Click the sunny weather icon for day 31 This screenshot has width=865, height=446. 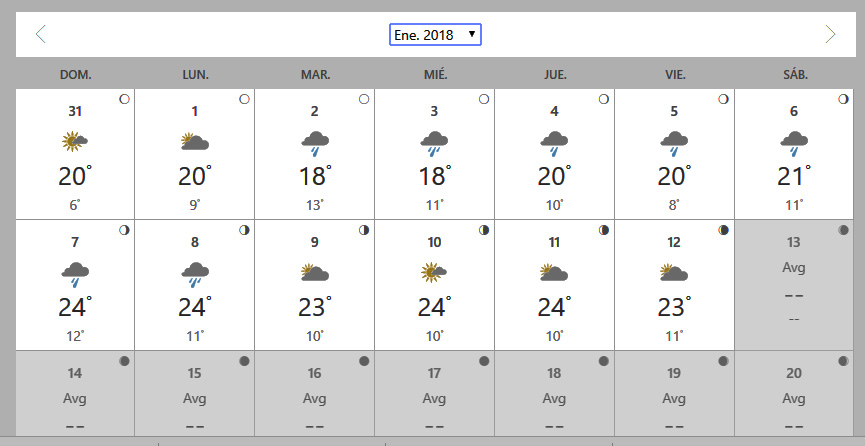(x=74, y=141)
